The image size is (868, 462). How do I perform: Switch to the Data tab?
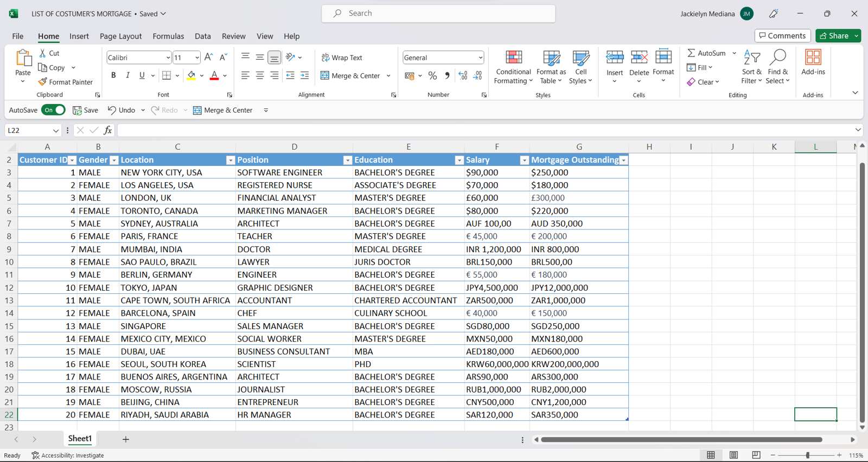coord(203,36)
